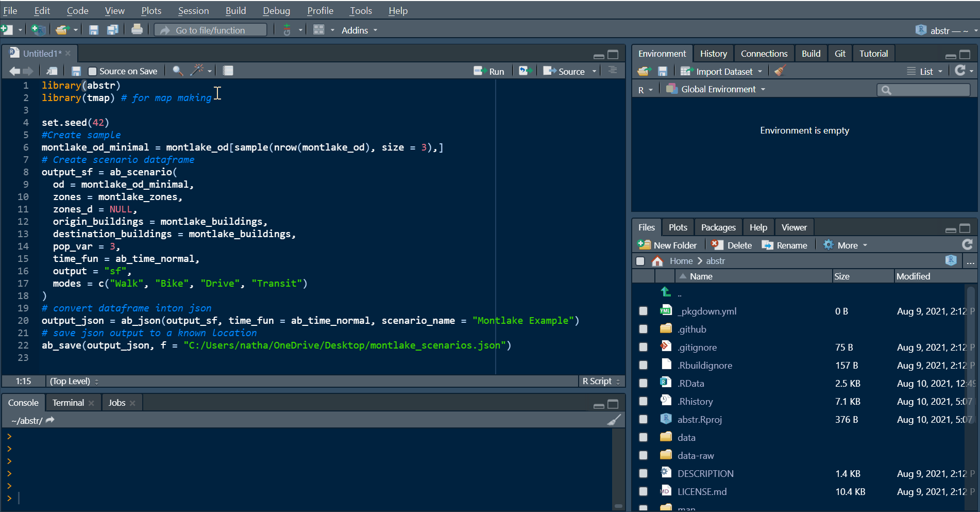980x512 pixels.
Task: Open the Session menu
Action: click(193, 10)
